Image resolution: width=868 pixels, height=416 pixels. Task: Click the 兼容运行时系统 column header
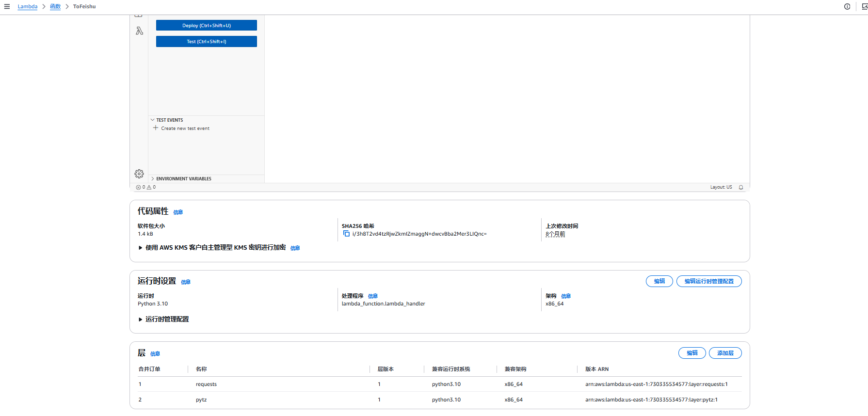(x=451, y=369)
